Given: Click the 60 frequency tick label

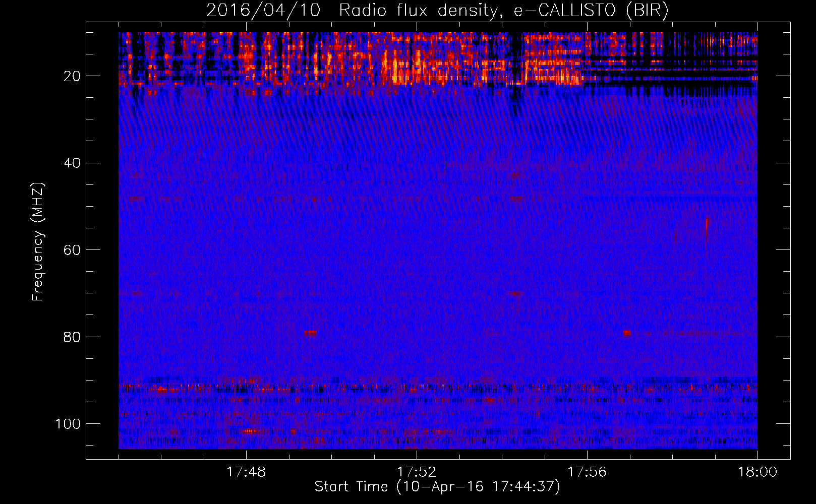Looking at the screenshot, I should [x=72, y=250].
